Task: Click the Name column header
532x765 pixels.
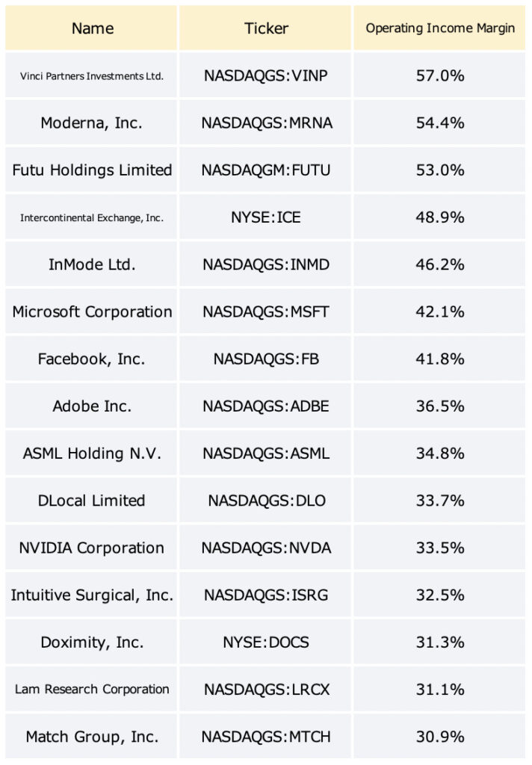Action: pos(91,28)
